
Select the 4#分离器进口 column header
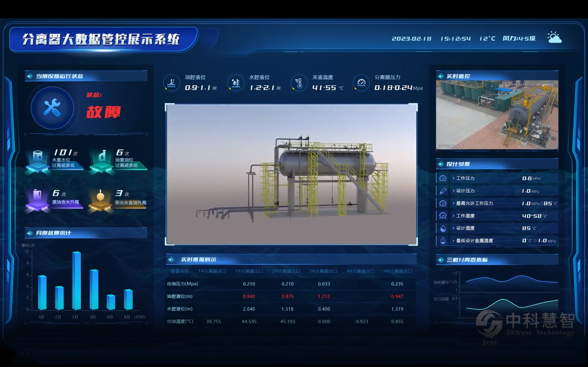(x=398, y=271)
